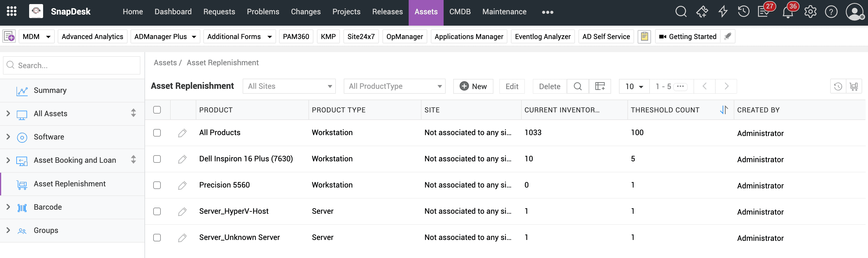Open recent items history icon in header
The height and width of the screenshot is (258, 868).
tap(743, 12)
